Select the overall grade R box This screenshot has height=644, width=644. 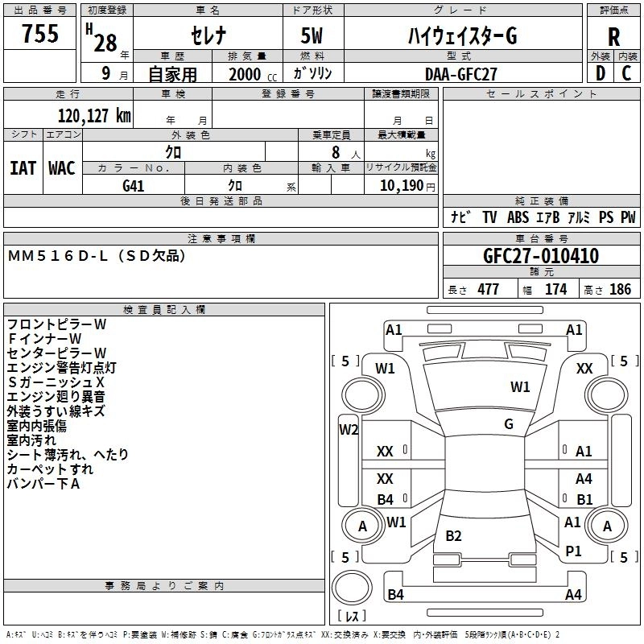[613, 35]
